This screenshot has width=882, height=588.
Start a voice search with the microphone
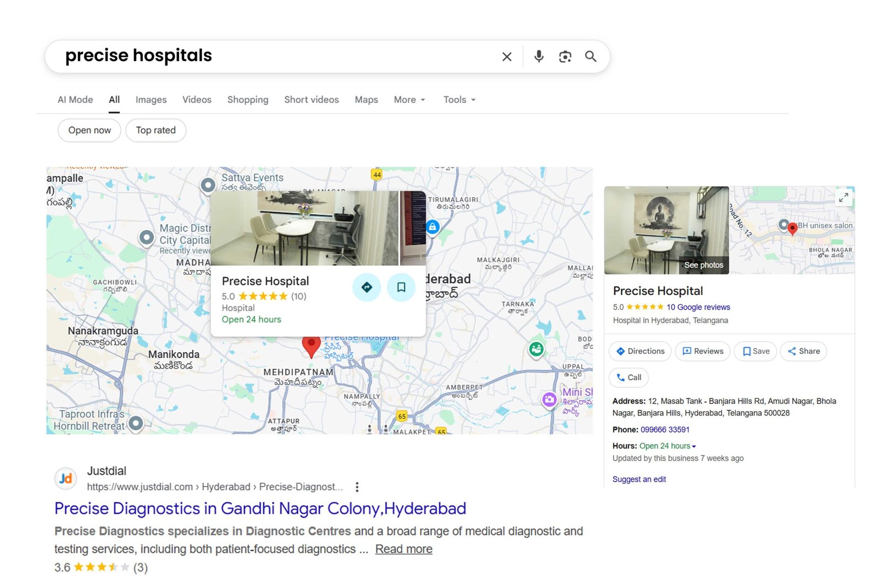539,56
